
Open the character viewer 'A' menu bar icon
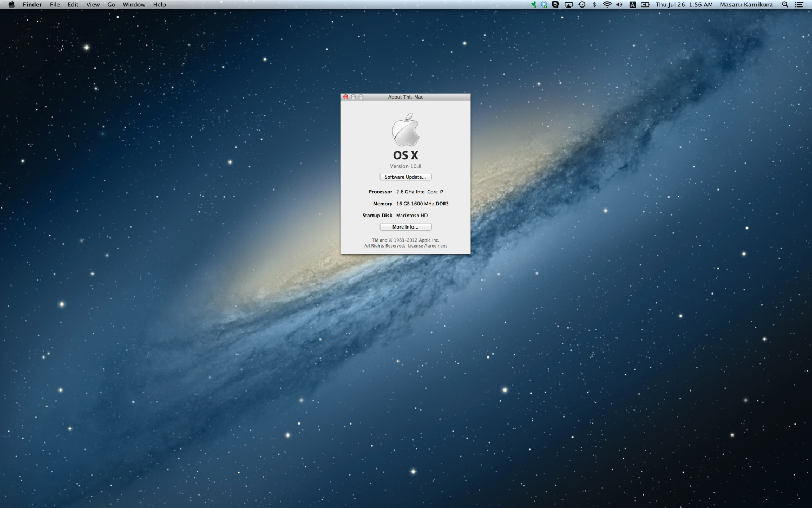click(632, 4)
